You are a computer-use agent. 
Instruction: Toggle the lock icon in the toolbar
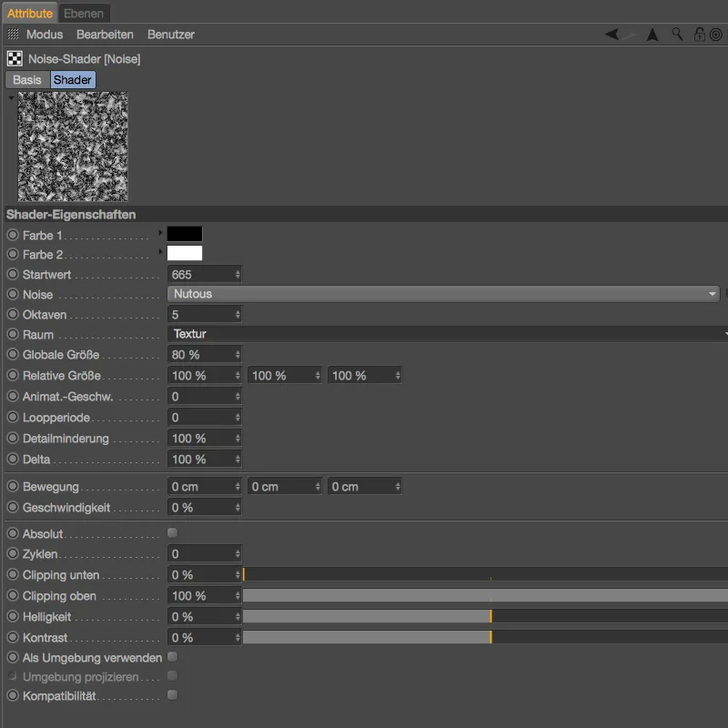[699, 35]
